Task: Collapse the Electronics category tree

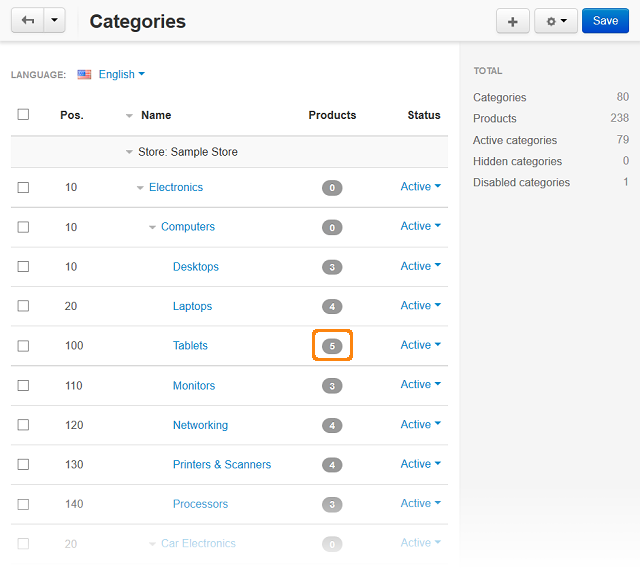Action: 140,188
